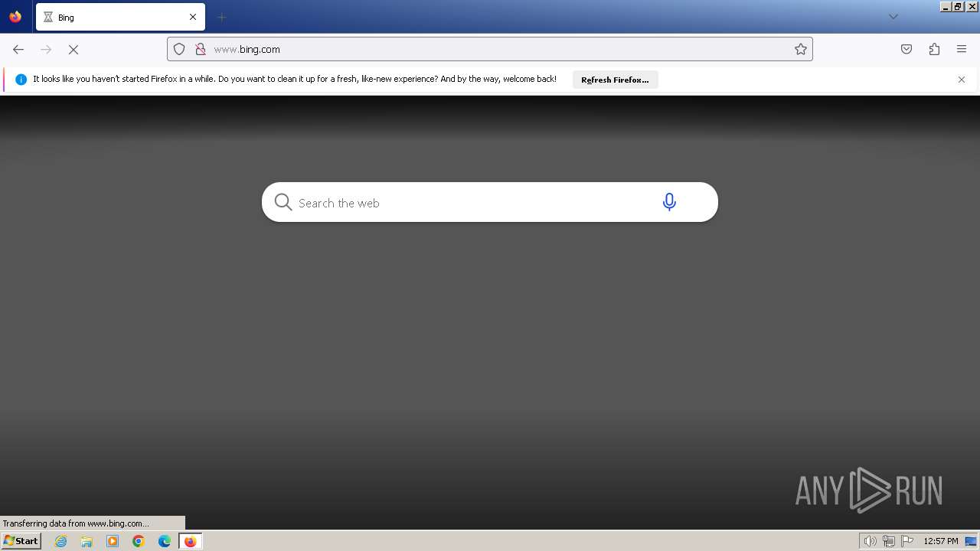Image resolution: width=980 pixels, height=551 pixels.
Task: Launch Microsoft Edge from the taskbar
Action: 165,541
